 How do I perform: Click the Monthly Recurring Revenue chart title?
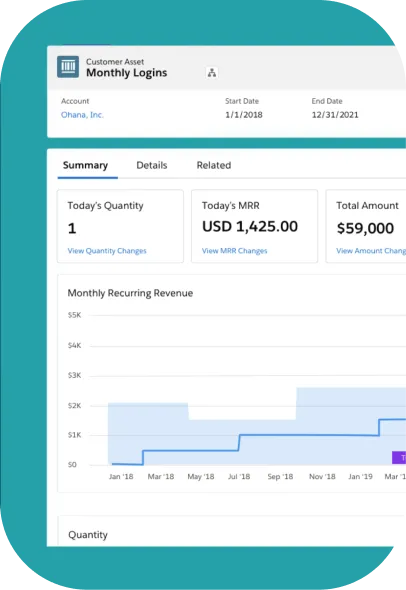pyautogui.click(x=130, y=293)
